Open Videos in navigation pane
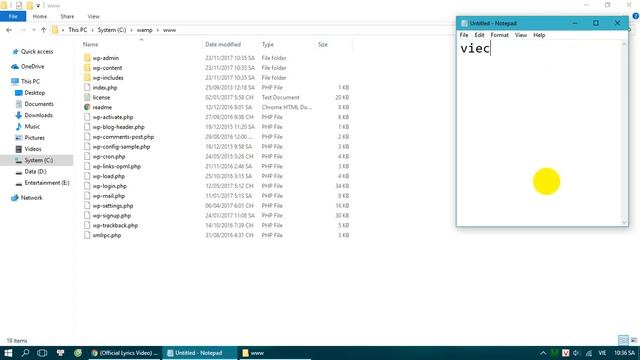This screenshot has height=360, width=640. click(x=33, y=149)
